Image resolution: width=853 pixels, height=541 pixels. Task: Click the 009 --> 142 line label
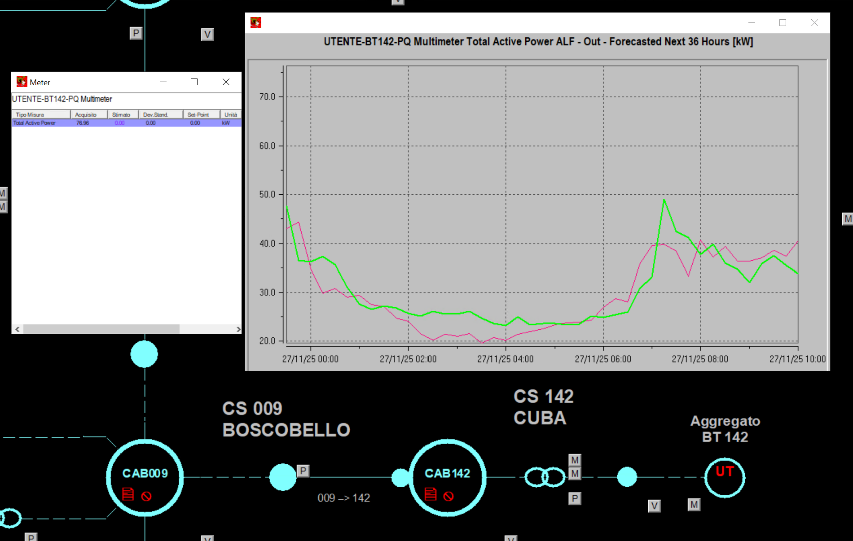(343, 497)
